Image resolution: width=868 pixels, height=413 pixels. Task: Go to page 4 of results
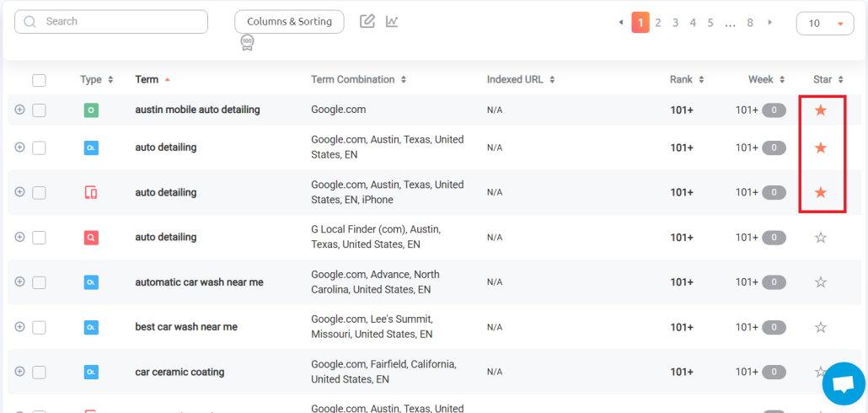click(x=693, y=23)
